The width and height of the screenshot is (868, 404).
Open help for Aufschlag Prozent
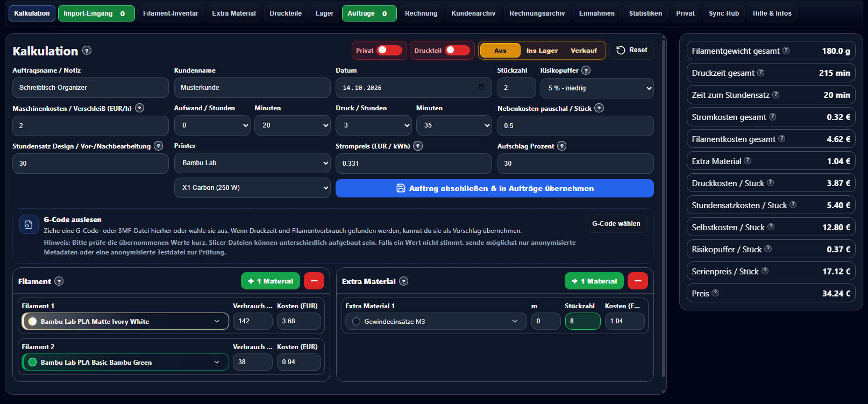(x=562, y=146)
